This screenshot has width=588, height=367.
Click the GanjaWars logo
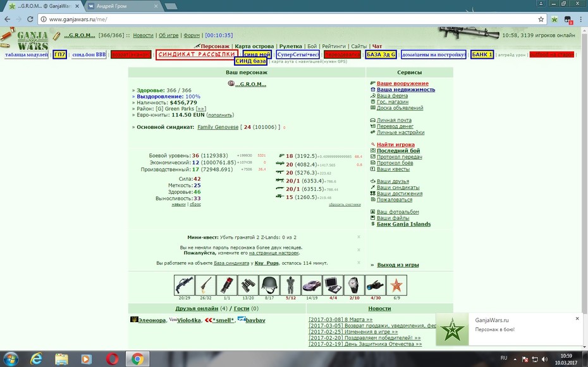33,40
